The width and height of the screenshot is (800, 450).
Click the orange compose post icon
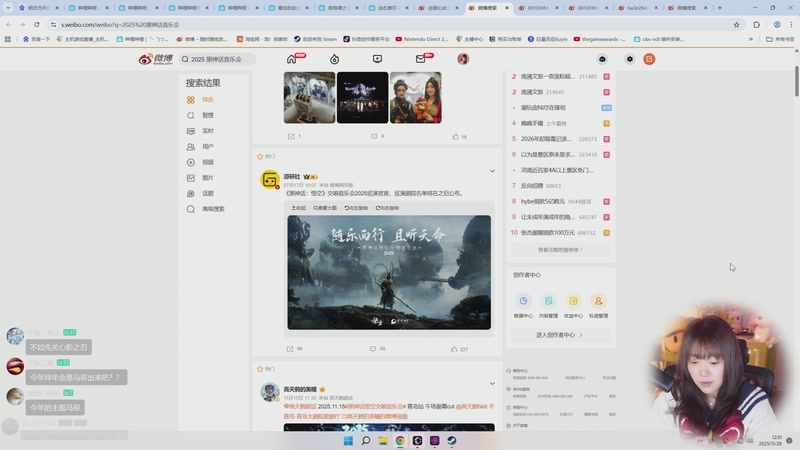pos(649,59)
